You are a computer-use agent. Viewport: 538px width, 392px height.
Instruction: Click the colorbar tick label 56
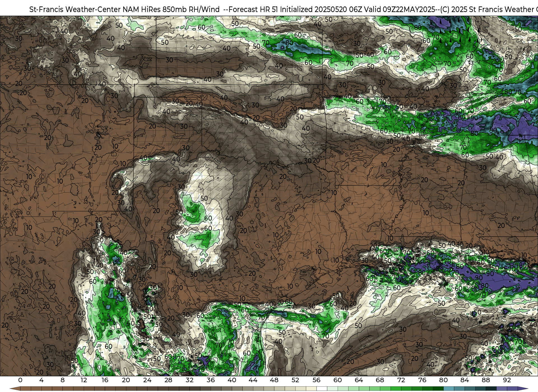(316, 380)
